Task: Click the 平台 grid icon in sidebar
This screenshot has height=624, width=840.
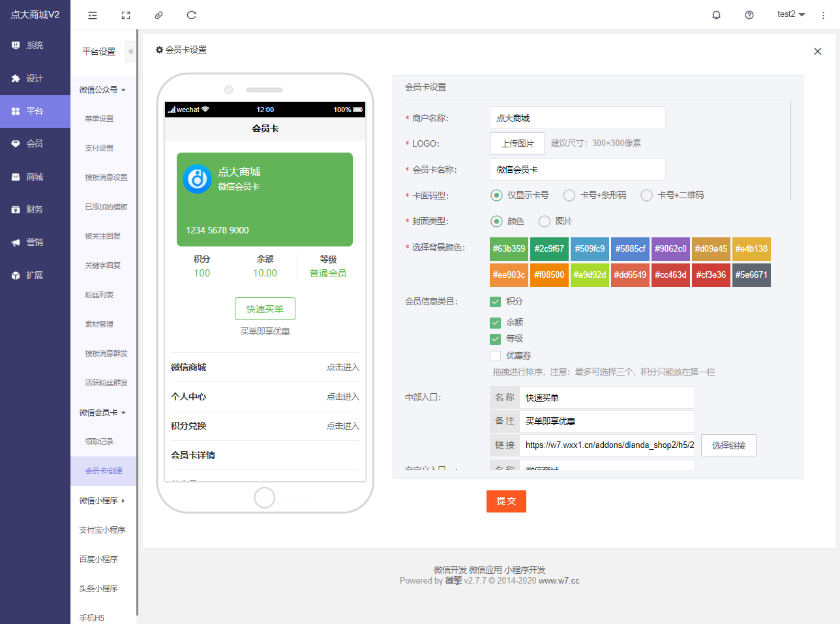Action: tap(16, 111)
